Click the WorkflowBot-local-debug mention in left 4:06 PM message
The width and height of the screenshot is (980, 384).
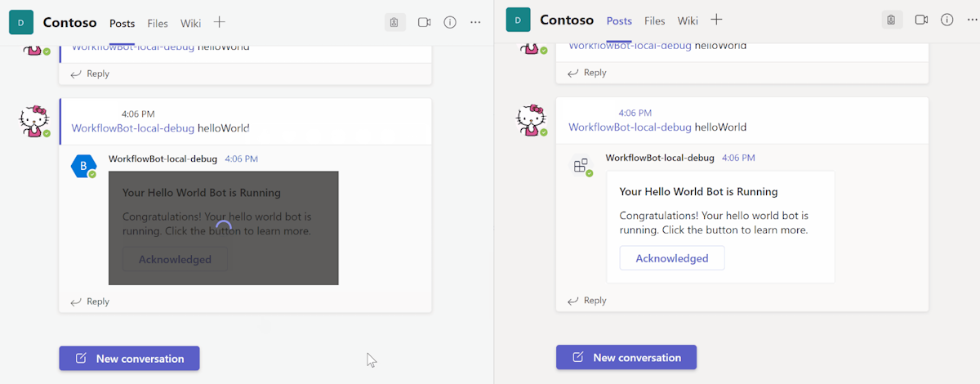(133, 128)
